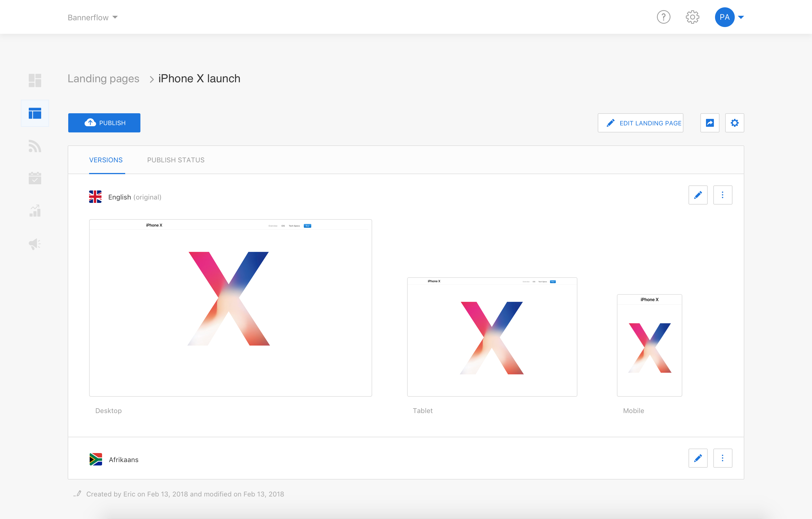Open account settings gear in header
The width and height of the screenshot is (812, 519).
(692, 17)
